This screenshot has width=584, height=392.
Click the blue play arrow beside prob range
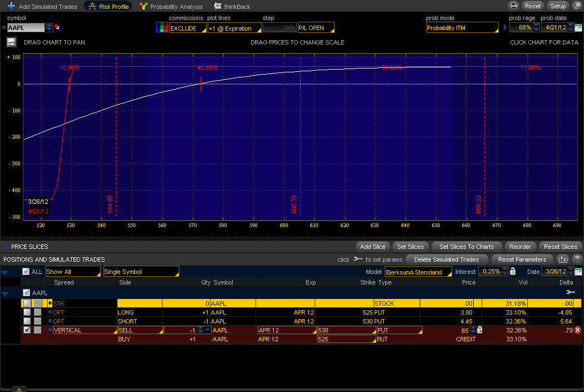505,28
